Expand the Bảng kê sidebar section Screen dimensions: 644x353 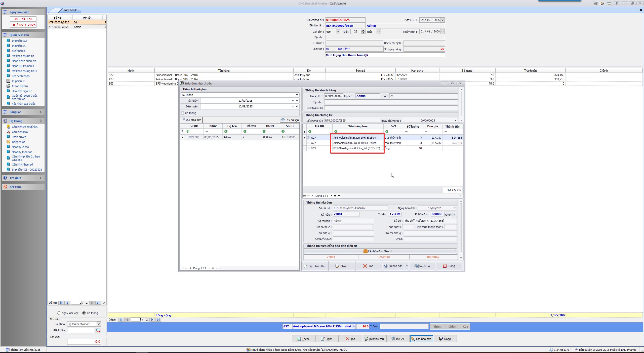click(41, 112)
